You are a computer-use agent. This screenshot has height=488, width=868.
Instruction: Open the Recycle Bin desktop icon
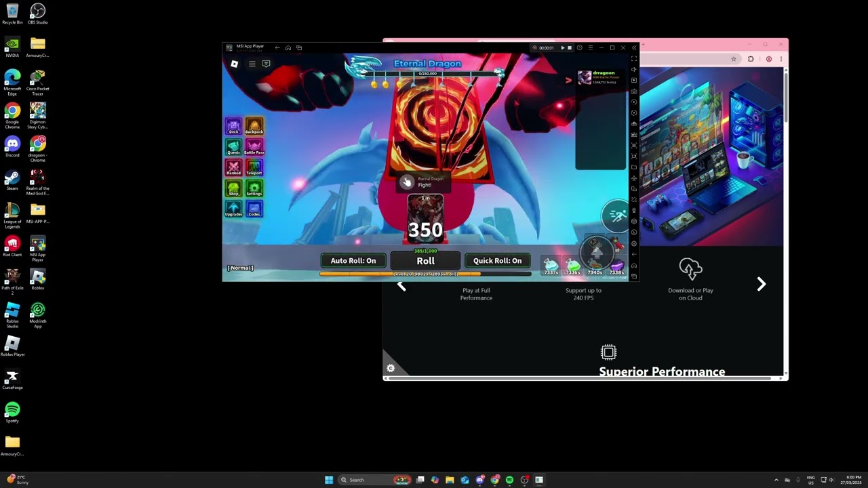[12, 14]
